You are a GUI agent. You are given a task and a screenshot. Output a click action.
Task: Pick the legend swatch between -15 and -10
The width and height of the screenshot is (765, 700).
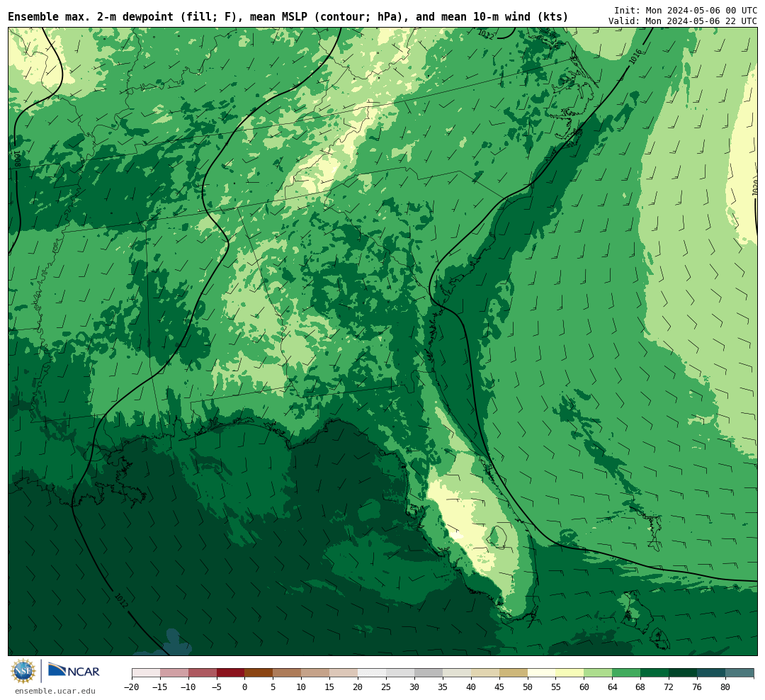click(x=174, y=673)
